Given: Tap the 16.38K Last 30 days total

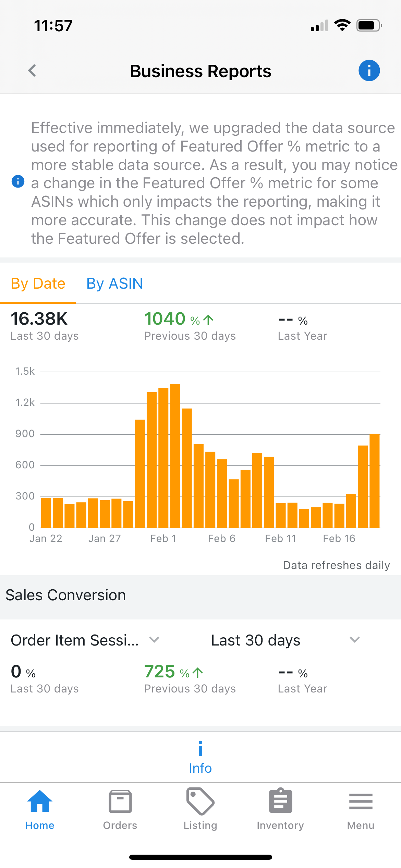Looking at the screenshot, I should click(x=45, y=326).
